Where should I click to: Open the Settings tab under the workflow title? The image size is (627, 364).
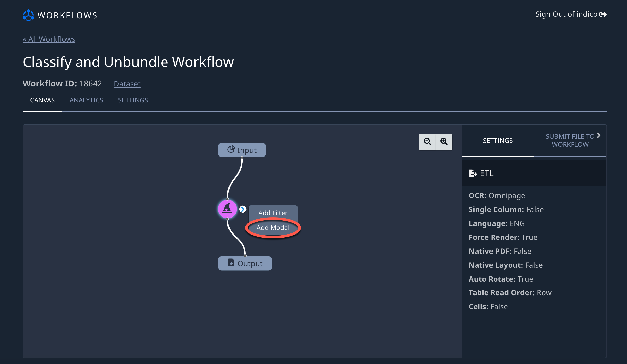pyautogui.click(x=133, y=100)
